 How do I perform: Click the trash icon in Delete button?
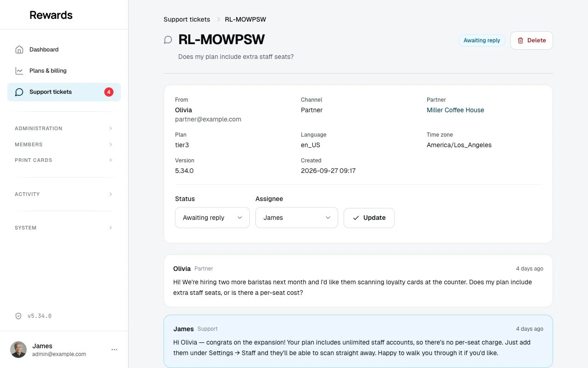(x=520, y=40)
